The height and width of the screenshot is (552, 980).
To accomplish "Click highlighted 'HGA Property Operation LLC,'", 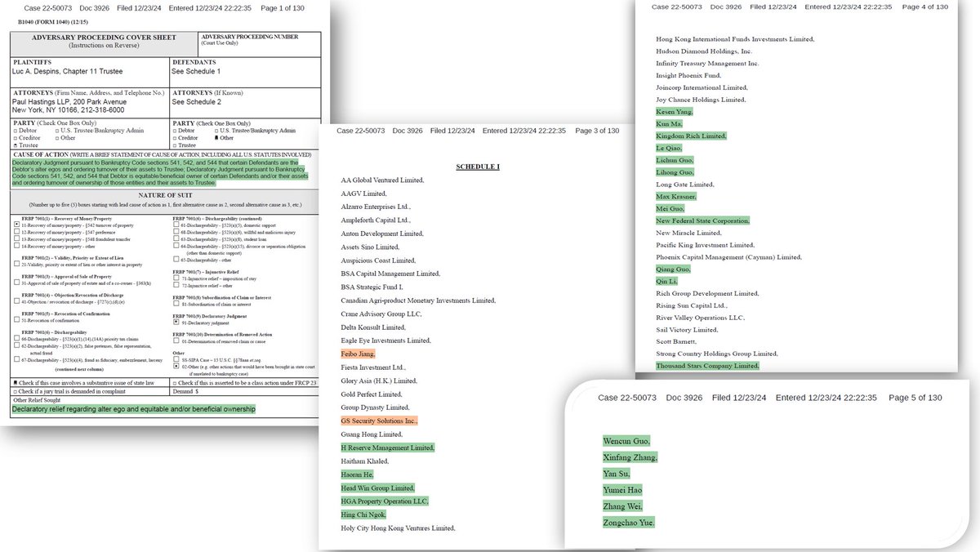I will [x=385, y=501].
